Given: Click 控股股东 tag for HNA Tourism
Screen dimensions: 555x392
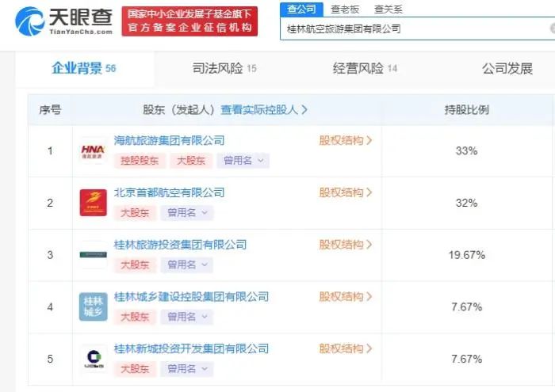Looking at the screenshot, I should pos(140,161).
